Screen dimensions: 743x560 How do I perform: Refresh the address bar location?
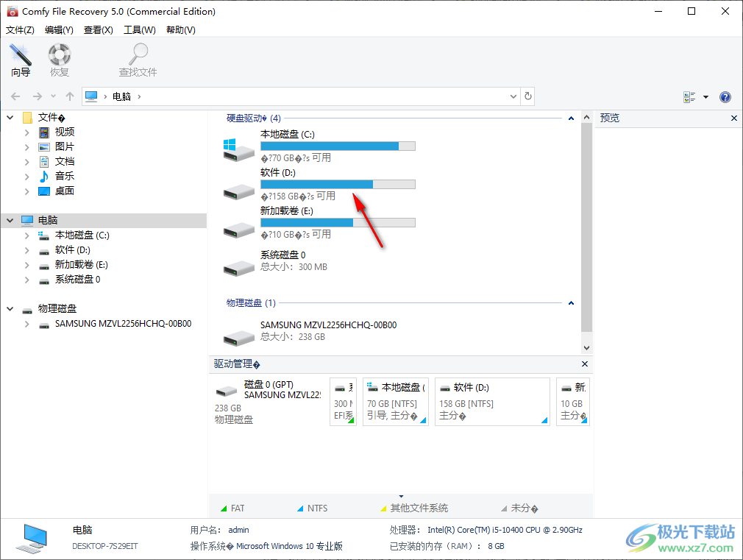click(x=528, y=96)
